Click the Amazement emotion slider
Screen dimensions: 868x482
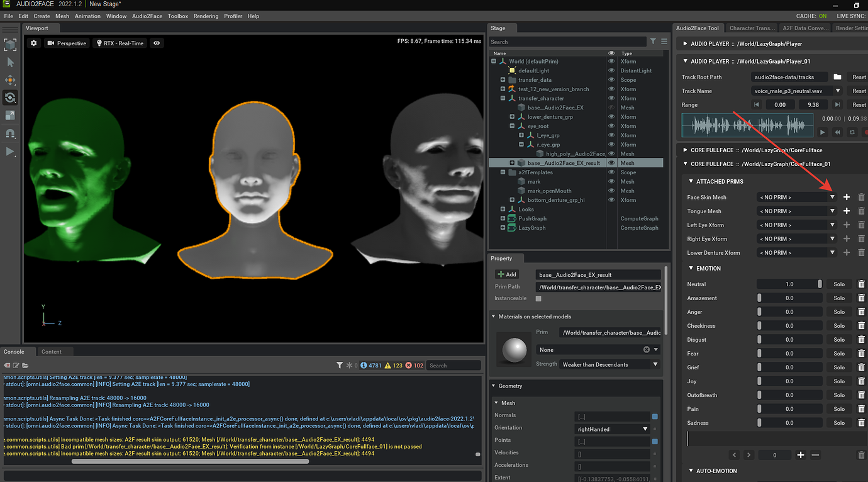click(789, 298)
